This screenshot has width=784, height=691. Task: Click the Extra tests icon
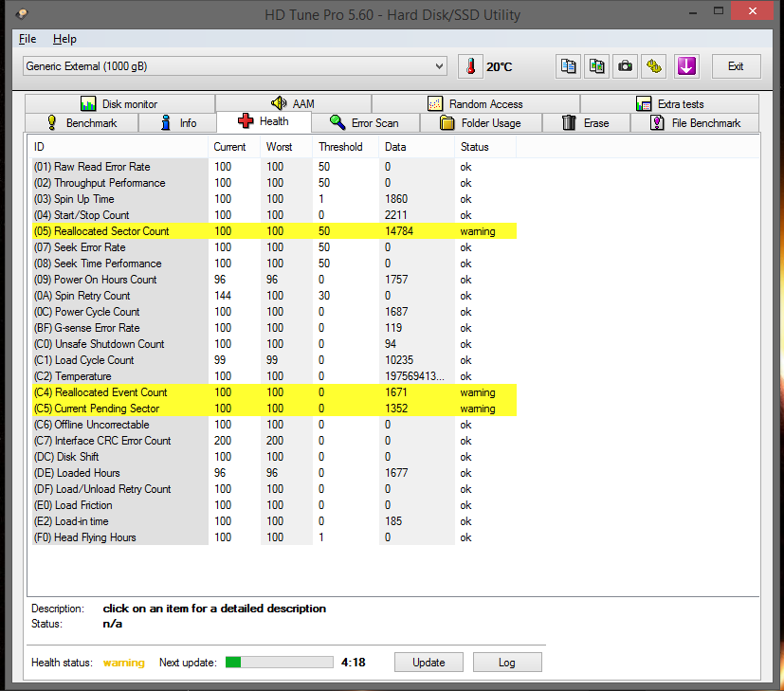[x=644, y=104]
